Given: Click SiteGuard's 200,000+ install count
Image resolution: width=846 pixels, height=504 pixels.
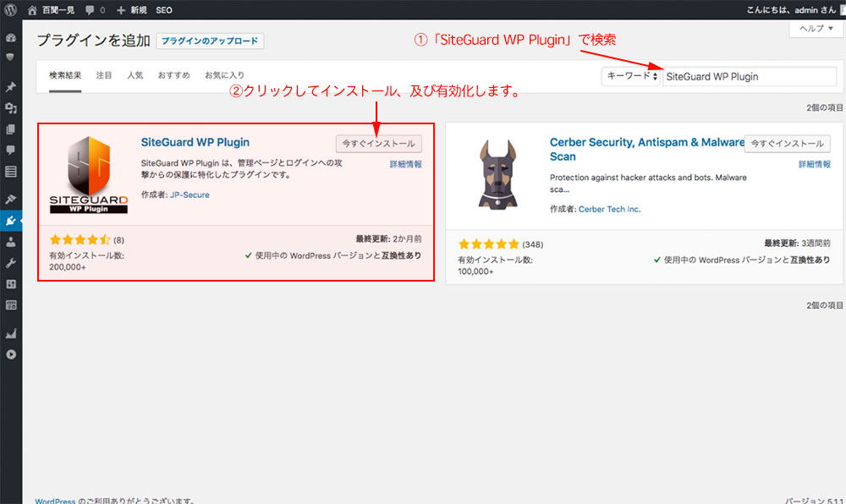Looking at the screenshot, I should click(68, 267).
